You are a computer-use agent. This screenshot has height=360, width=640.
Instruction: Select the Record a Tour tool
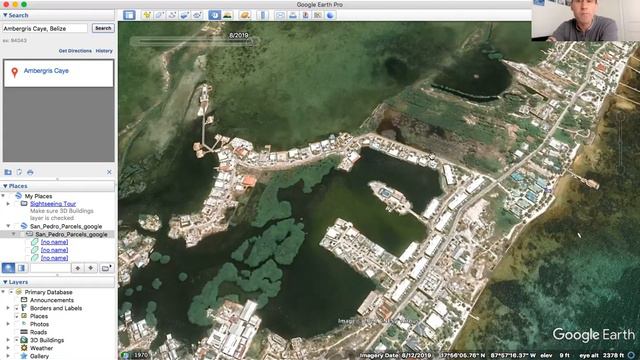[197, 15]
